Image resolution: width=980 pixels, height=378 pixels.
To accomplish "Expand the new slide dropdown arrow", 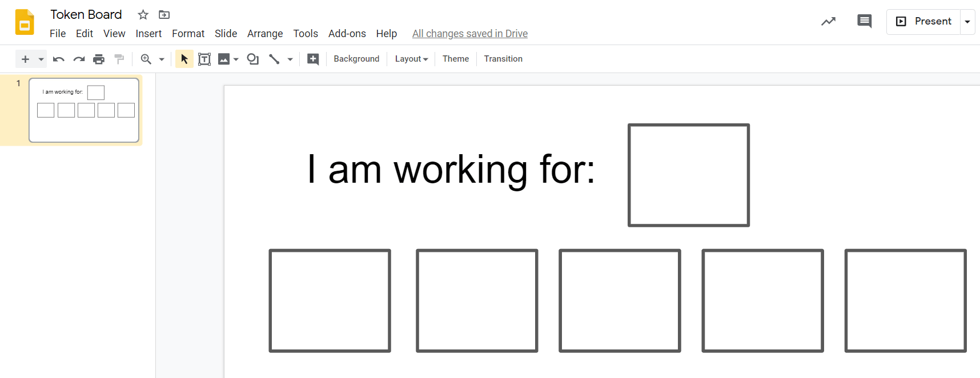I will point(40,59).
